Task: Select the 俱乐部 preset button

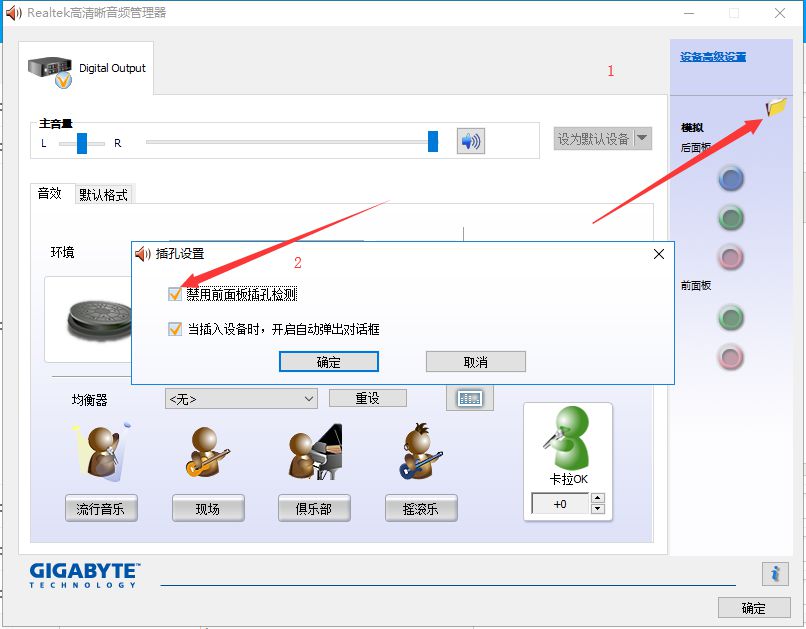Action: 314,508
